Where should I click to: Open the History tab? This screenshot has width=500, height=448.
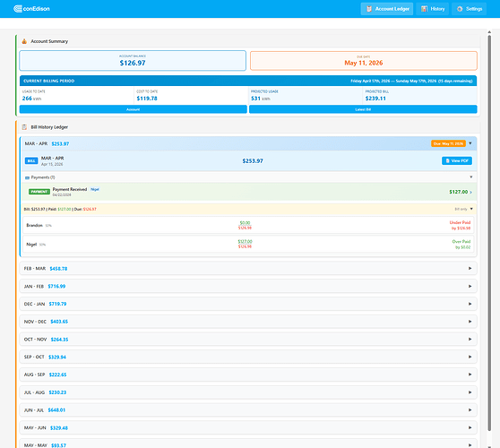coord(433,9)
